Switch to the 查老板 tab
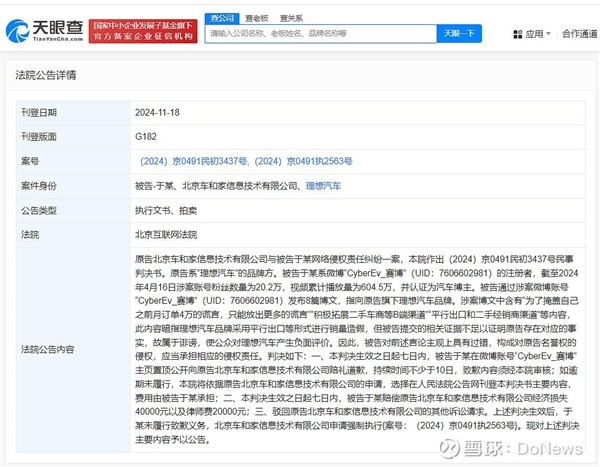 (256, 17)
